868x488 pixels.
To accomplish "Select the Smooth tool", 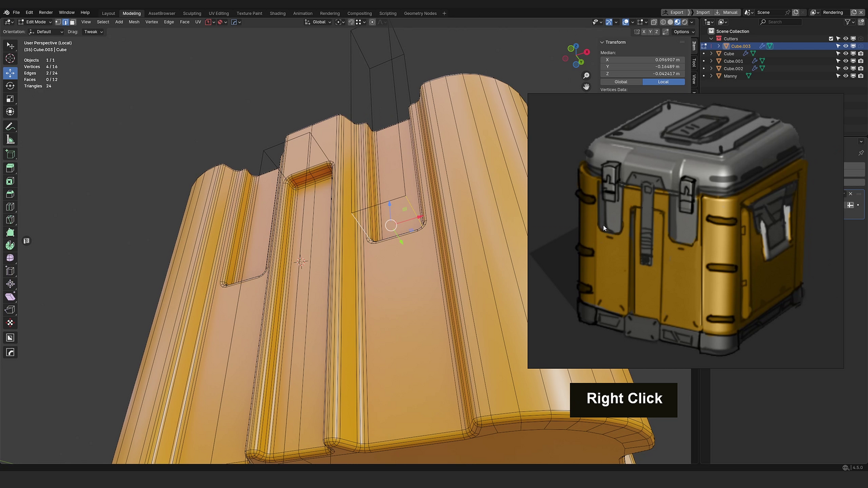I will pyautogui.click(x=10, y=258).
